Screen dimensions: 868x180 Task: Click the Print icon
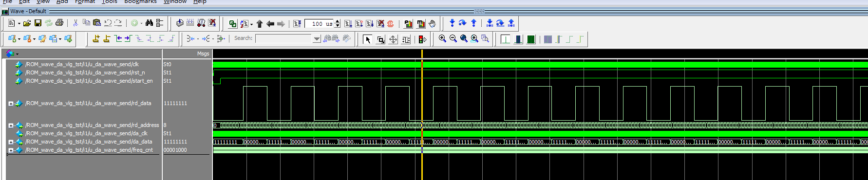tap(59, 23)
